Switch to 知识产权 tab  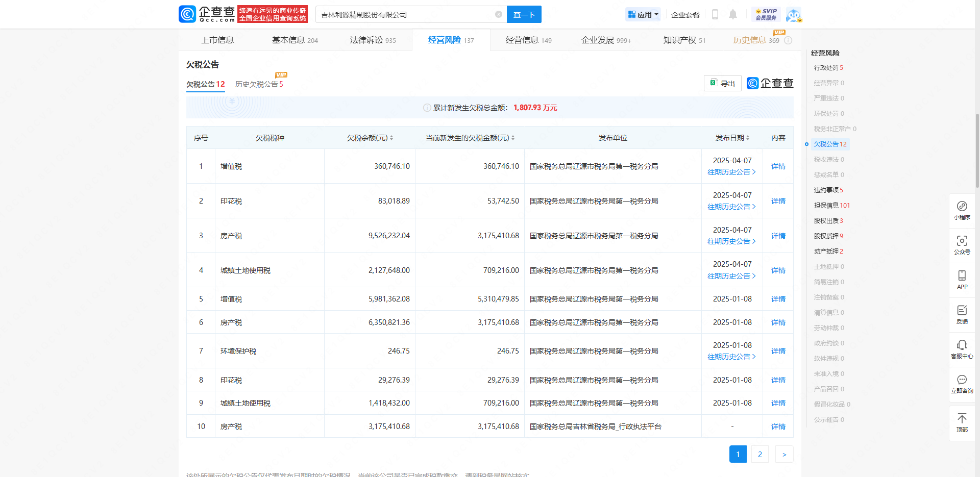coord(684,40)
